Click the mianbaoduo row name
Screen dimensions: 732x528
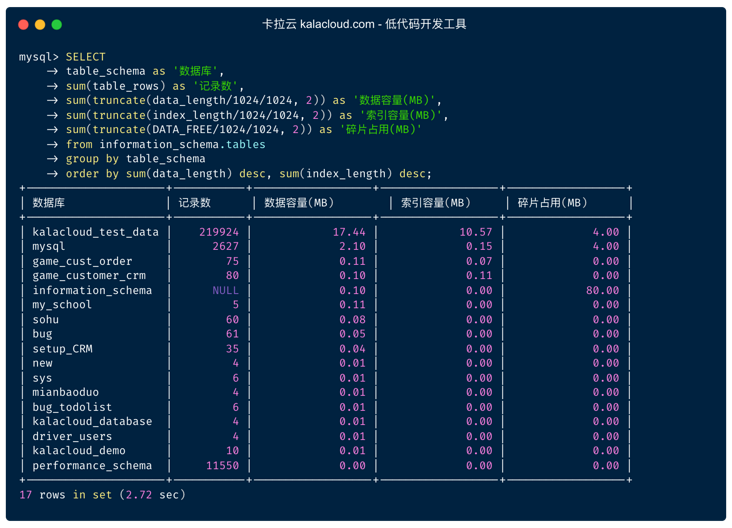pyautogui.click(x=65, y=393)
